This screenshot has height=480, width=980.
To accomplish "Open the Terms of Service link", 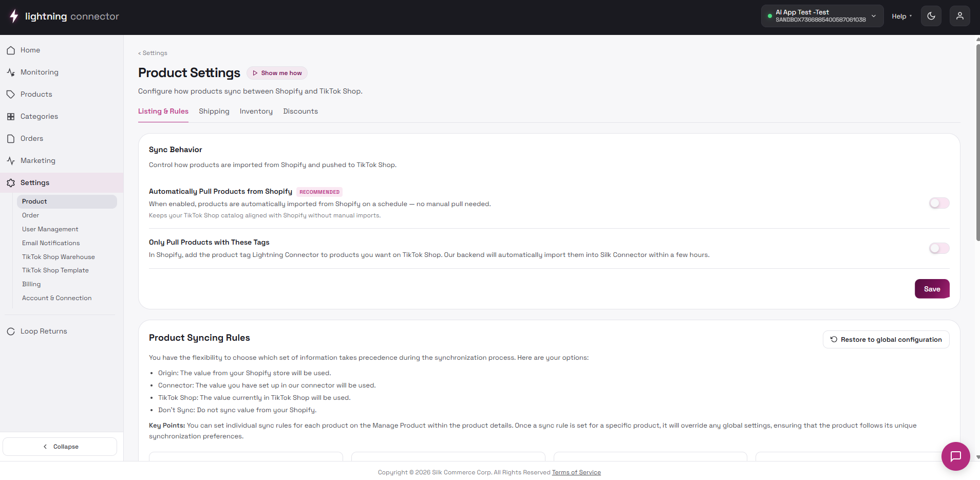I will coord(576,473).
